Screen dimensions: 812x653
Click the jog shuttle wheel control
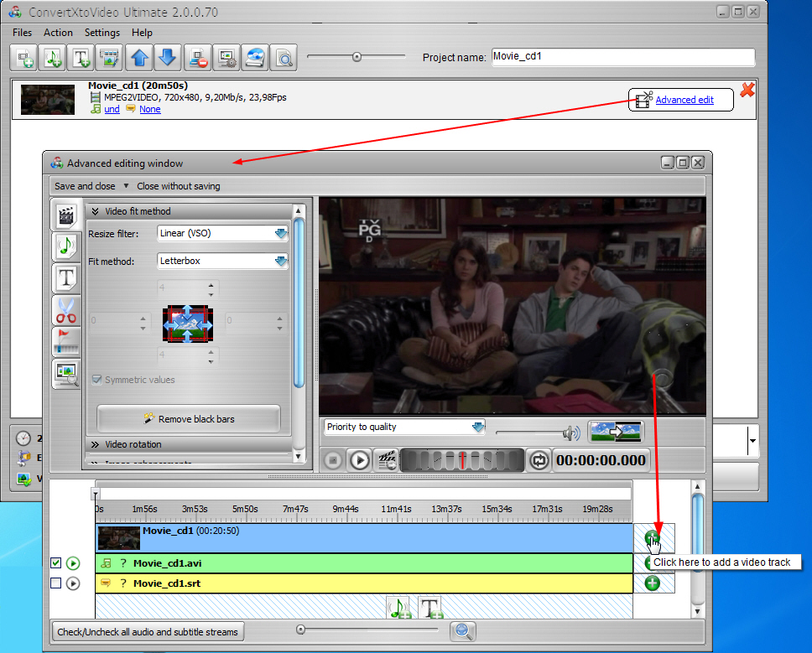(462, 460)
